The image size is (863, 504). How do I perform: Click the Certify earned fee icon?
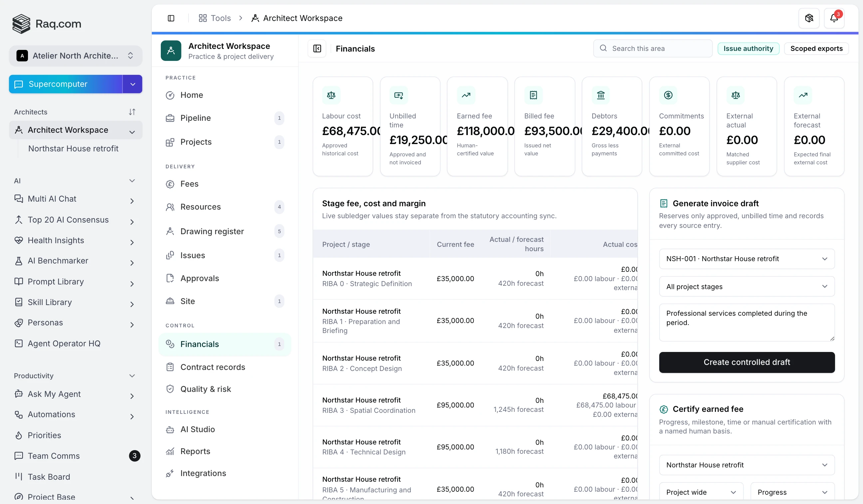(x=664, y=409)
